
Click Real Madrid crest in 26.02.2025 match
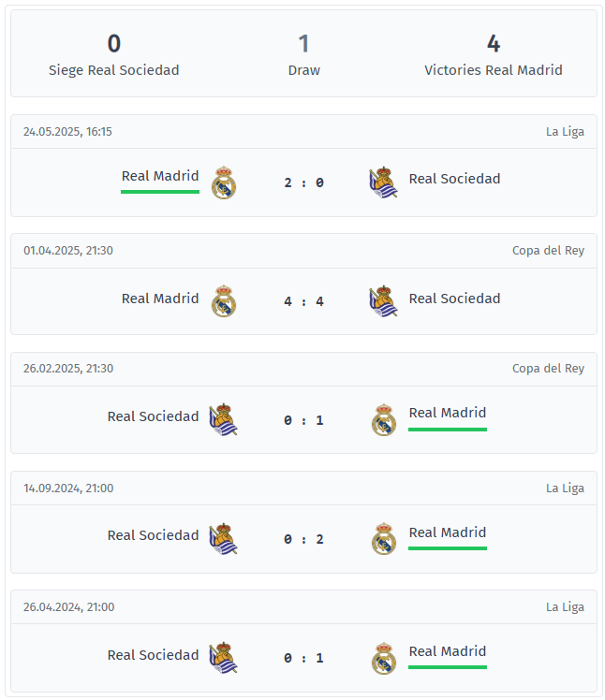384,420
